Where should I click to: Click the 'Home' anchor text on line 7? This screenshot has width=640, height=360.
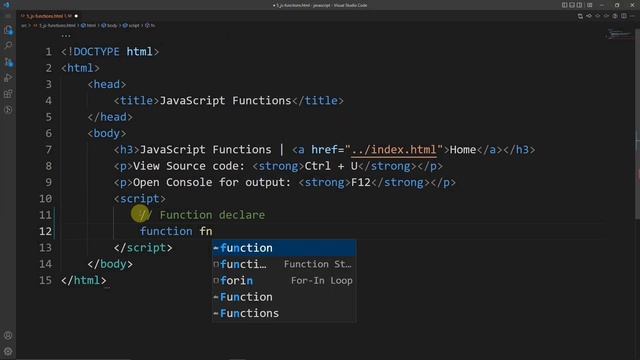(462, 150)
